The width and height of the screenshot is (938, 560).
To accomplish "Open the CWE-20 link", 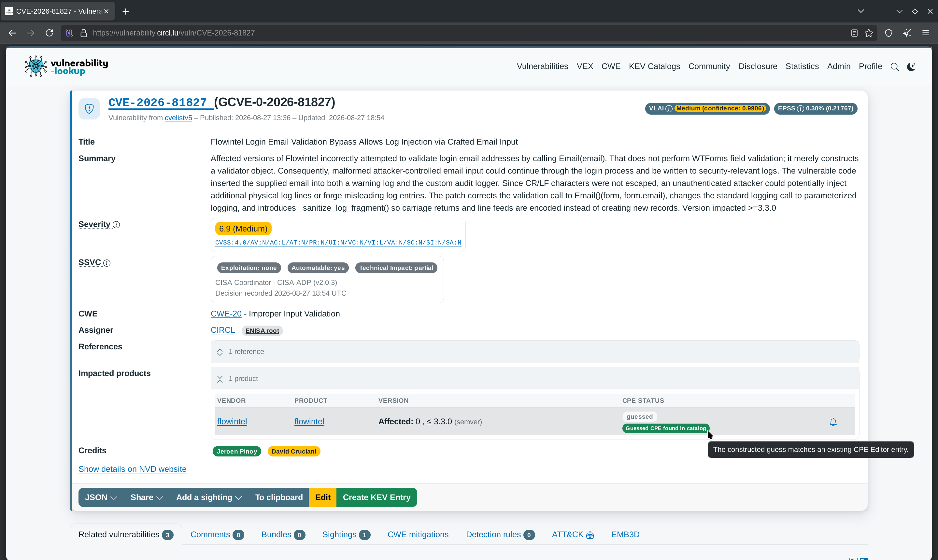I will coord(226,314).
